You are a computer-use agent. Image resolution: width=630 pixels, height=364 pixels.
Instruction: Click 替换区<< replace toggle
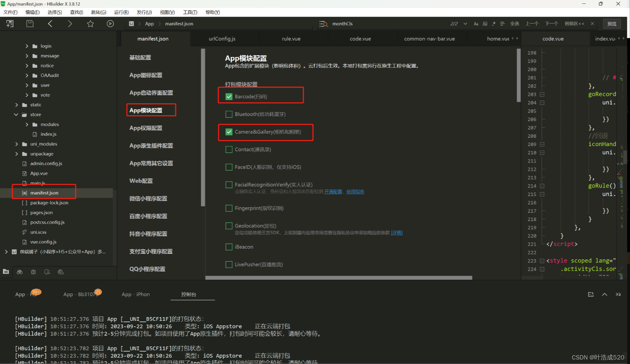pos(574,23)
